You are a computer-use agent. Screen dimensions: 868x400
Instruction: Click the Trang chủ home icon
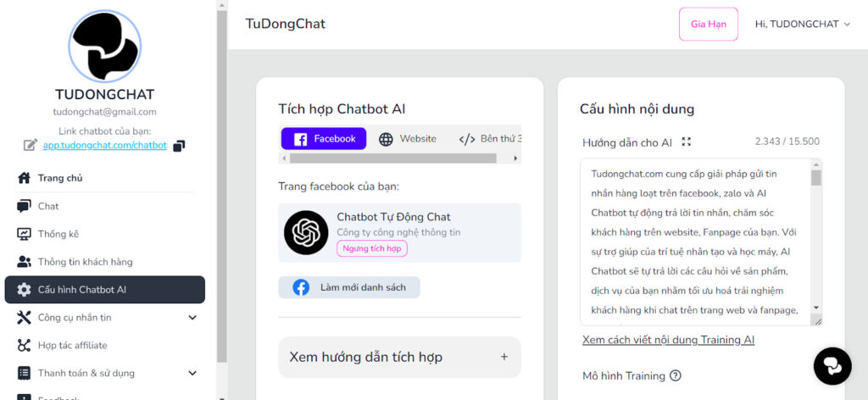click(24, 178)
